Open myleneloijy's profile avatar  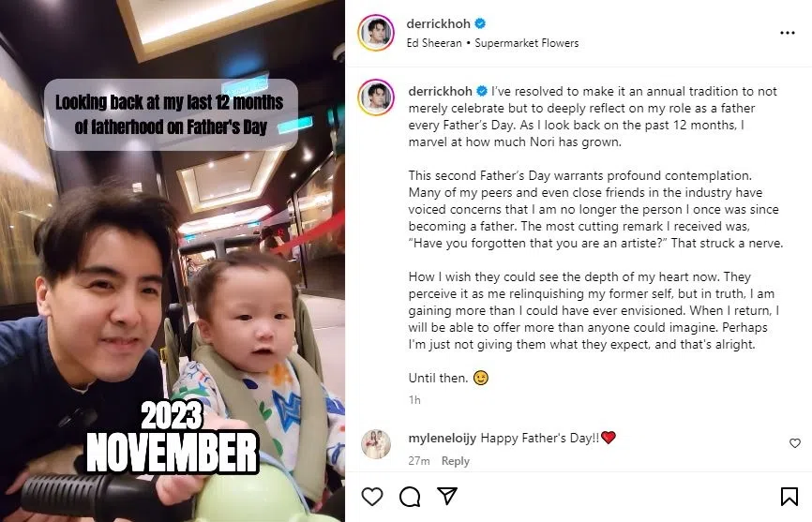[376, 444]
